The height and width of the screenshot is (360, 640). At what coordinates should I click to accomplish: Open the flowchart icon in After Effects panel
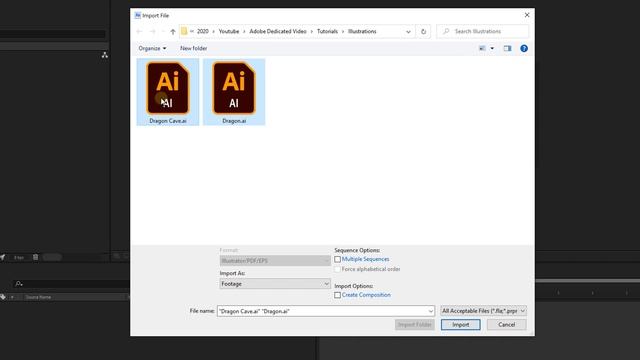(x=104, y=55)
